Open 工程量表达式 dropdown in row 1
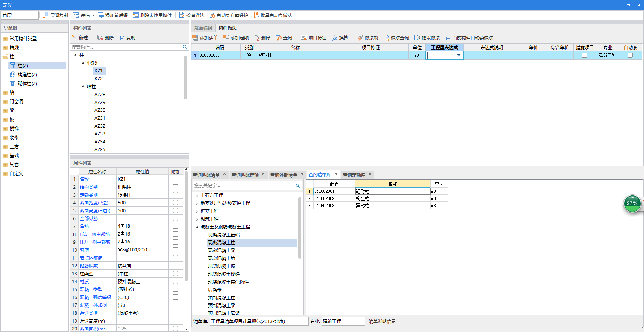This screenshot has width=644, height=332. (x=458, y=55)
